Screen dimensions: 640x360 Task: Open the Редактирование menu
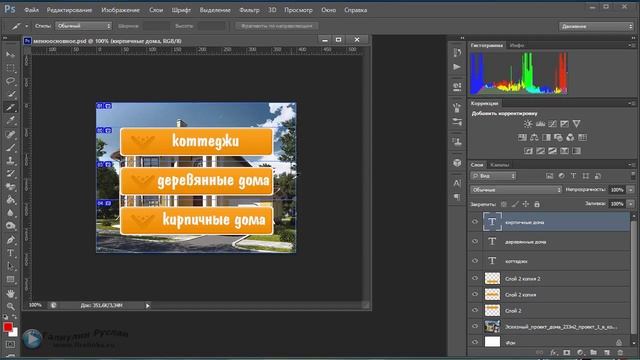click(x=69, y=10)
